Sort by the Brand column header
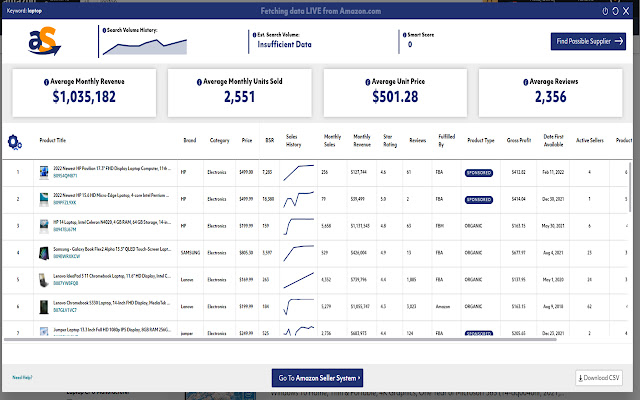 click(190, 140)
